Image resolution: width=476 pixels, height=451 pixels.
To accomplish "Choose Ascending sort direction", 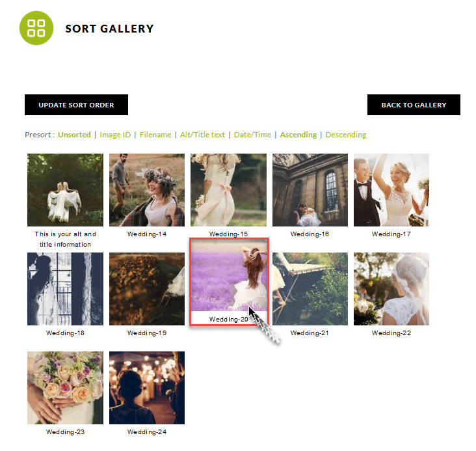I will 298,135.
